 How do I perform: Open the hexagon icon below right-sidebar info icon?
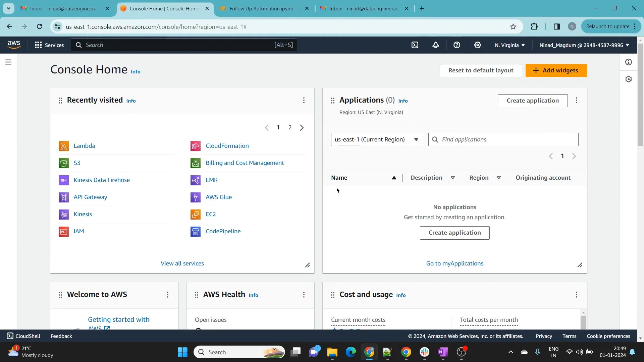[629, 79]
